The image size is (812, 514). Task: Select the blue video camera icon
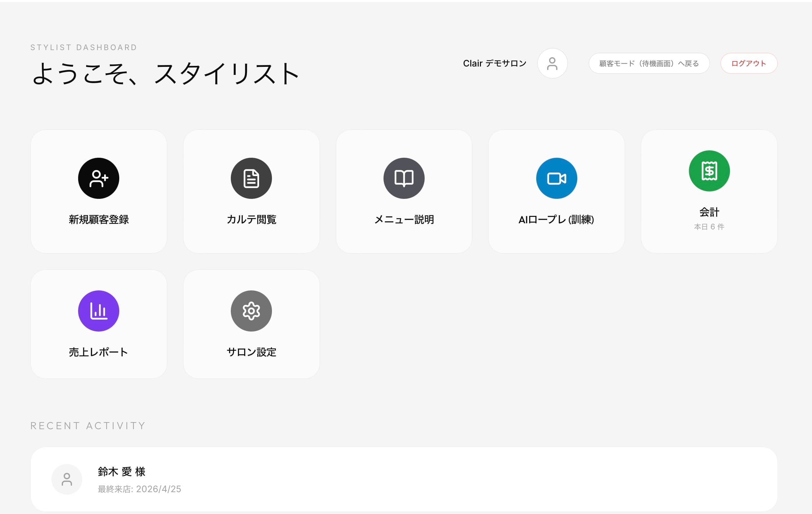click(x=556, y=178)
